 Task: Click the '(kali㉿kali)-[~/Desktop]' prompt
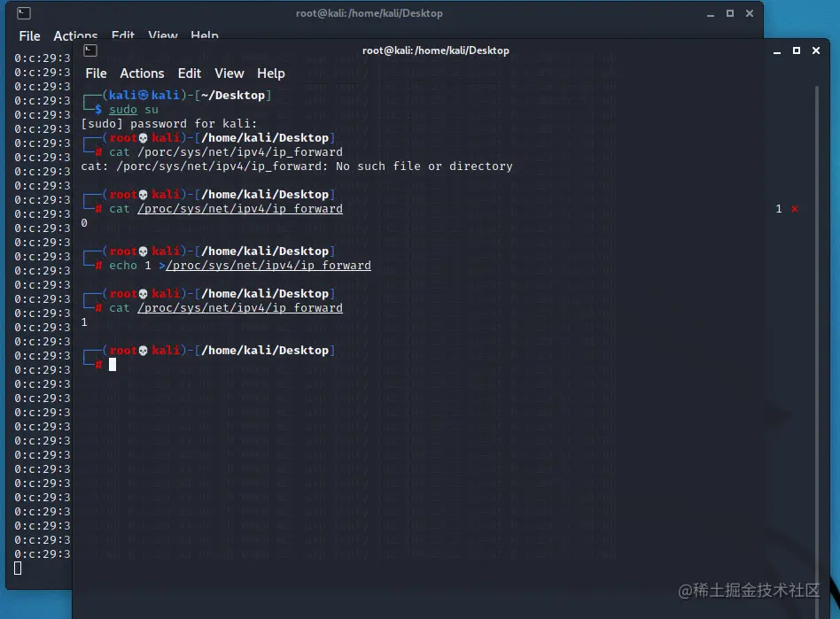point(187,96)
